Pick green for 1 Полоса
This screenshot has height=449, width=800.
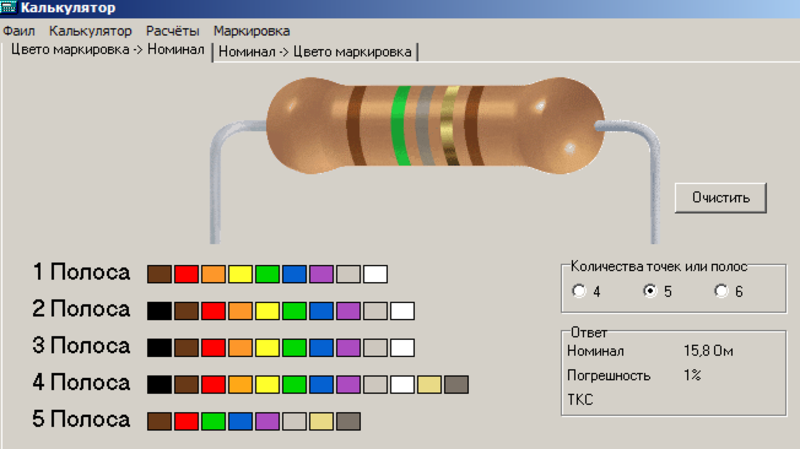pos(267,274)
